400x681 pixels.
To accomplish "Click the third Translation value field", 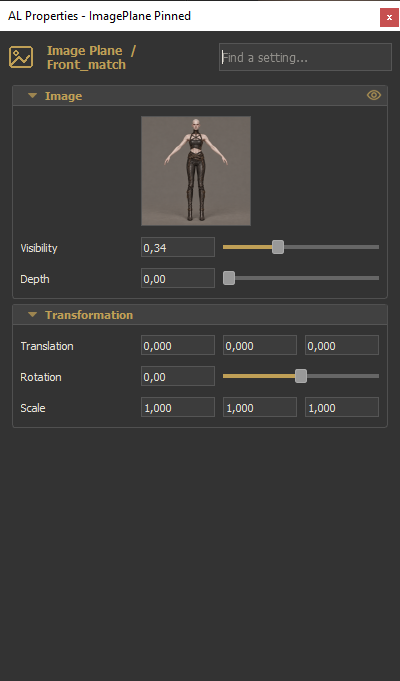I will point(342,345).
